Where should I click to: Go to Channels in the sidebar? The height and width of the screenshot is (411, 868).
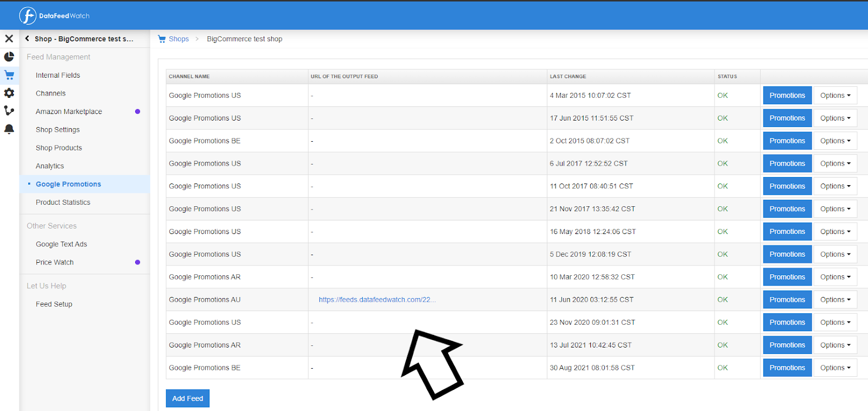pos(50,93)
